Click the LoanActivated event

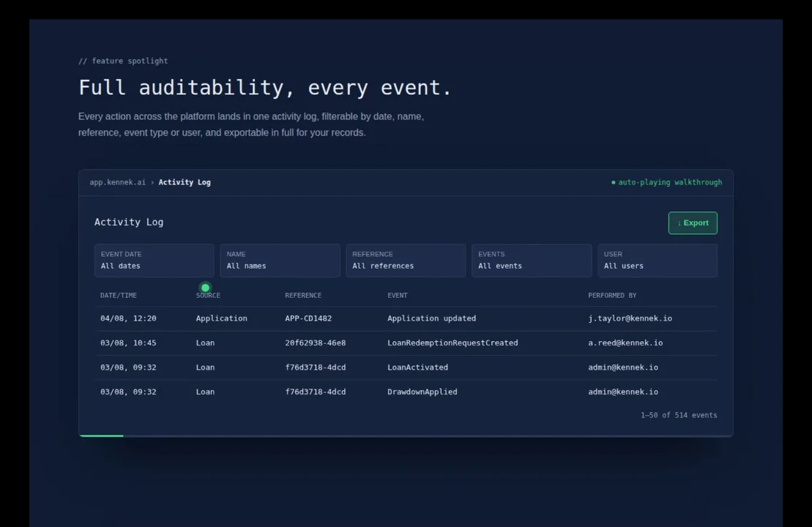(x=417, y=367)
